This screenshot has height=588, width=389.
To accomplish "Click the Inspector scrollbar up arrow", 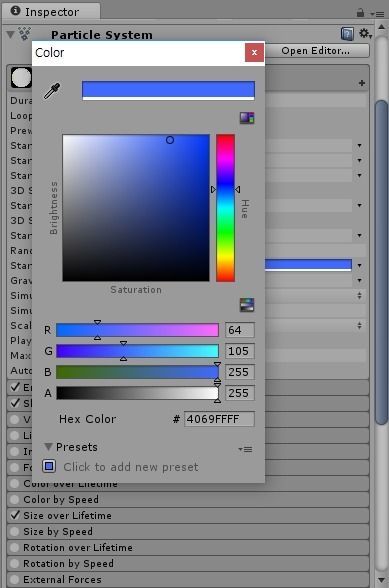I will pyautogui.click(x=381, y=27).
